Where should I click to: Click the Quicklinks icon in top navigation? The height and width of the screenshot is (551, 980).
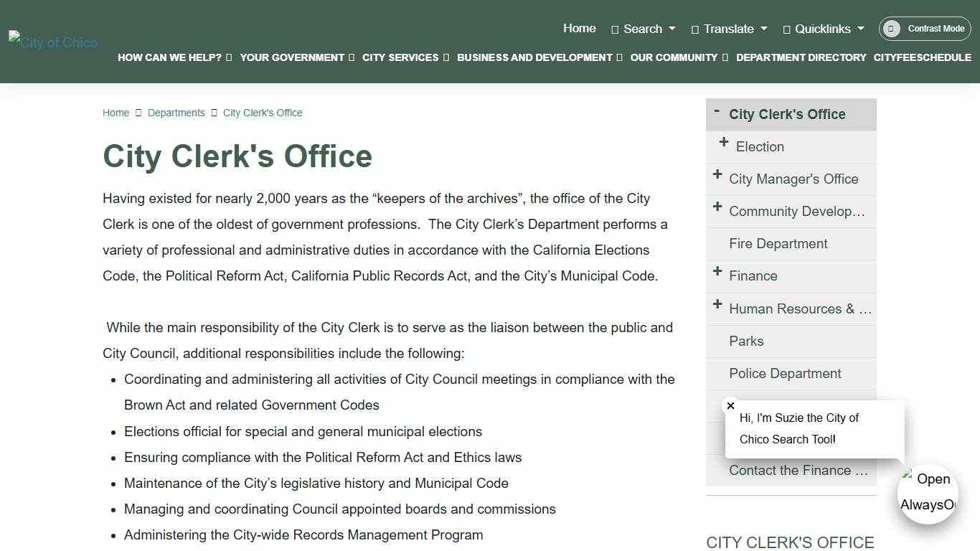tap(788, 29)
